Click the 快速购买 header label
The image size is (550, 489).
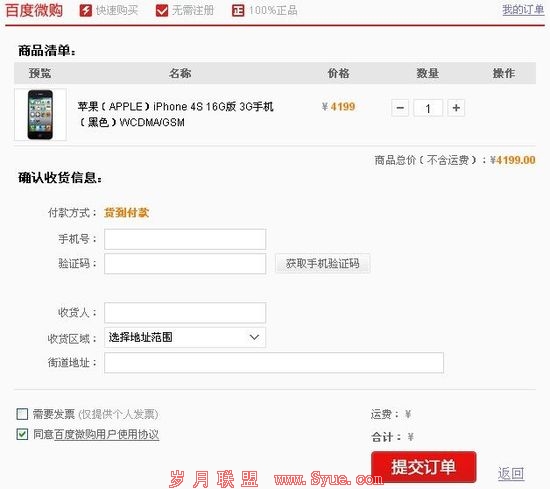[x=117, y=11]
